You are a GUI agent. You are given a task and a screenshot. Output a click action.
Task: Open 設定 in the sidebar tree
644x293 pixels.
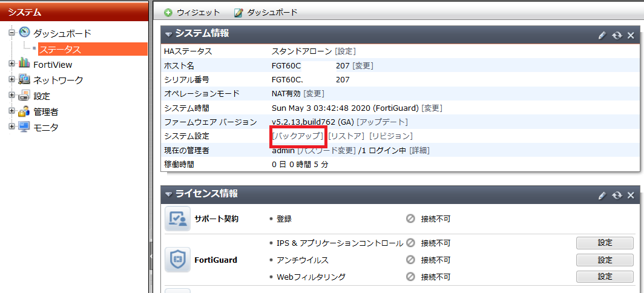[42, 96]
